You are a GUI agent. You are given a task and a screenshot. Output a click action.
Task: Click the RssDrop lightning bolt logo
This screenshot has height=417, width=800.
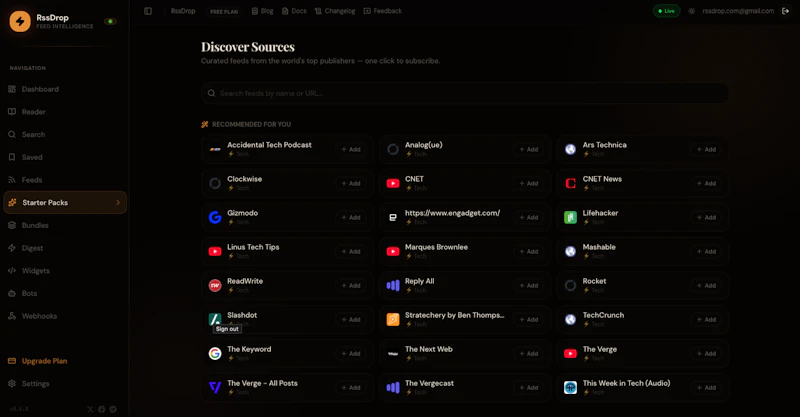click(x=20, y=21)
